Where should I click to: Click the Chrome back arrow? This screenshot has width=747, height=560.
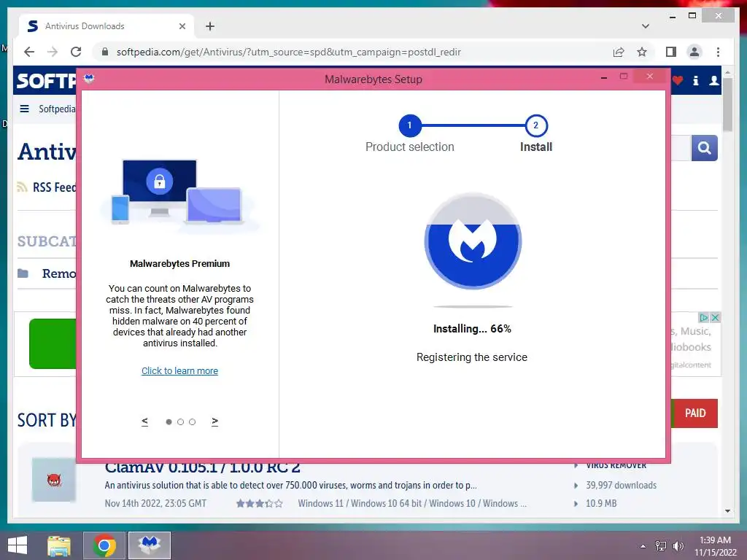pos(29,52)
